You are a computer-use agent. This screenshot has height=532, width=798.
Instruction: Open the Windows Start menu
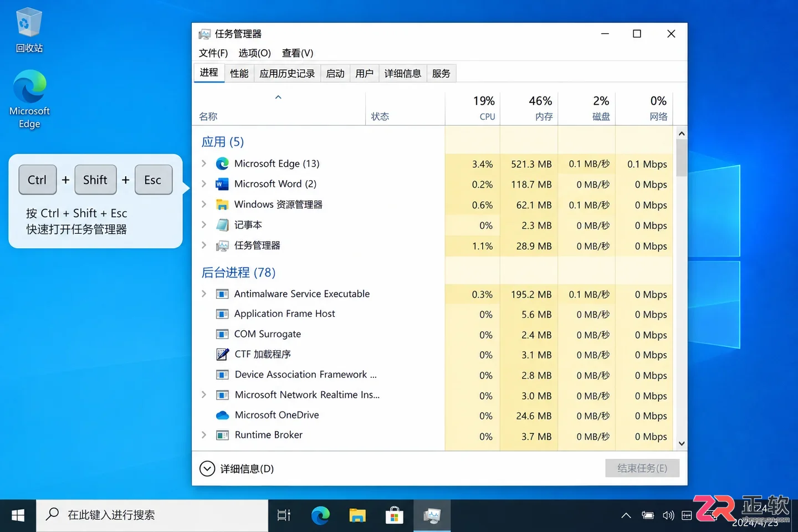coord(18,516)
